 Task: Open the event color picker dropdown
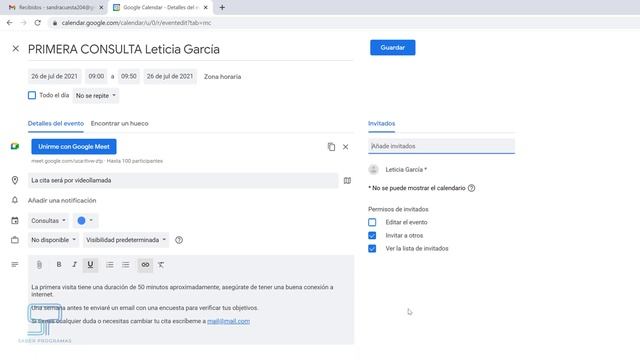click(x=85, y=221)
